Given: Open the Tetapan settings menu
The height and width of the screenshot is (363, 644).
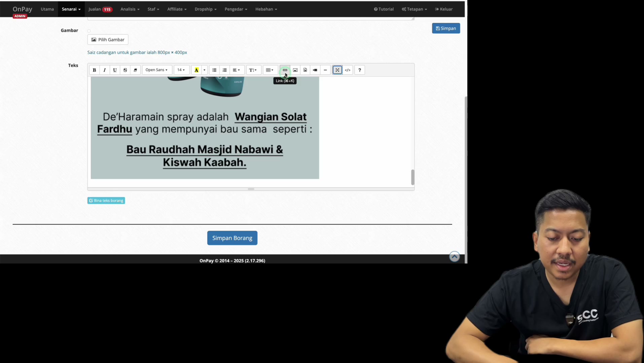Looking at the screenshot, I should tap(414, 9).
